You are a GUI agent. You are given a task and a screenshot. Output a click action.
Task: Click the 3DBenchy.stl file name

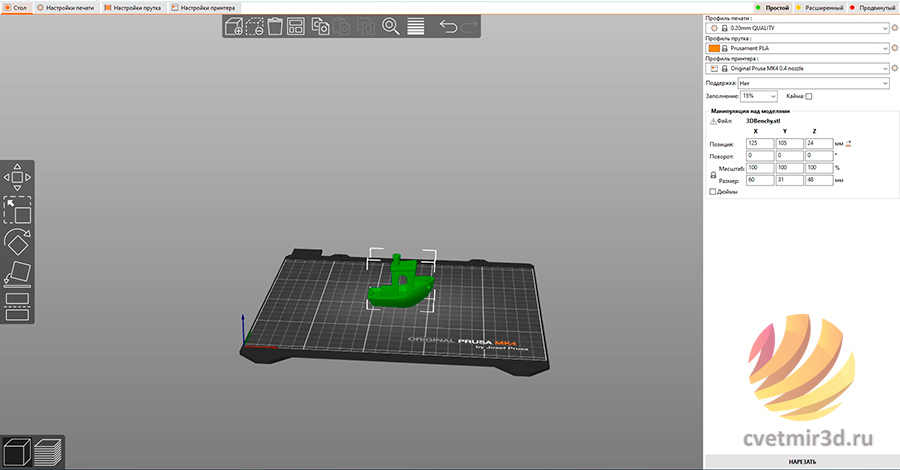[763, 121]
